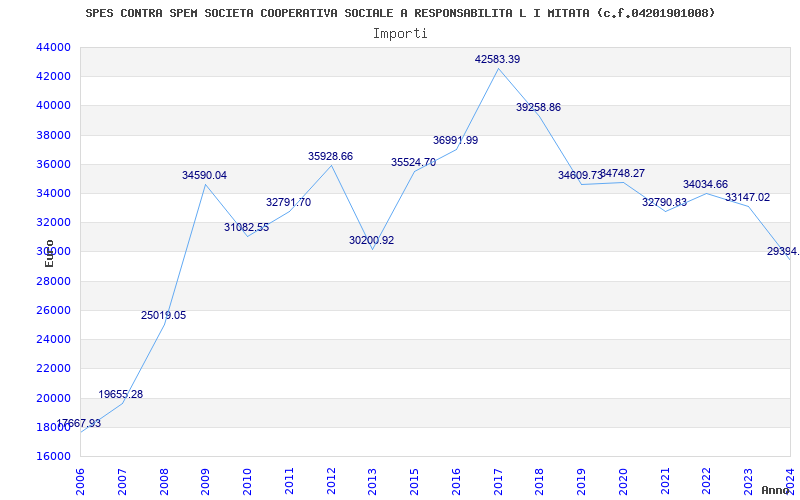Viewport: 800px width, 500px height.
Task: Click the y-axis tick 38000
Action: tap(53, 135)
